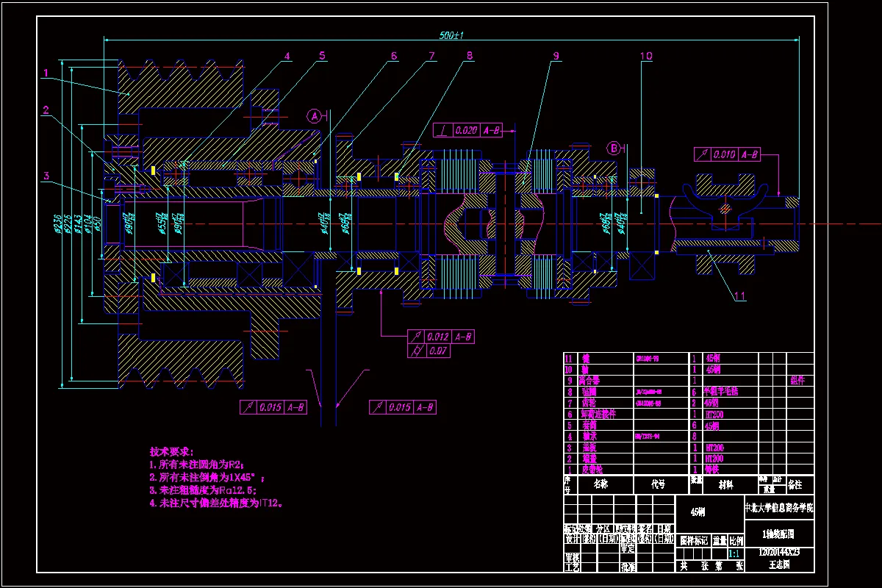The width and height of the screenshot is (882, 588).
Task: Select parts list entry 轴承
Action: pyautogui.click(x=589, y=437)
